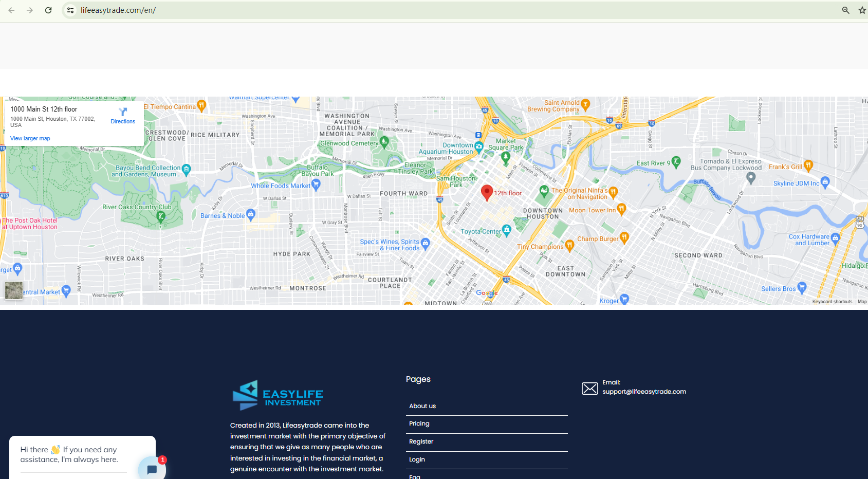Click the "FOURTH WARD" map label
This screenshot has width=868, height=479.
404,194
